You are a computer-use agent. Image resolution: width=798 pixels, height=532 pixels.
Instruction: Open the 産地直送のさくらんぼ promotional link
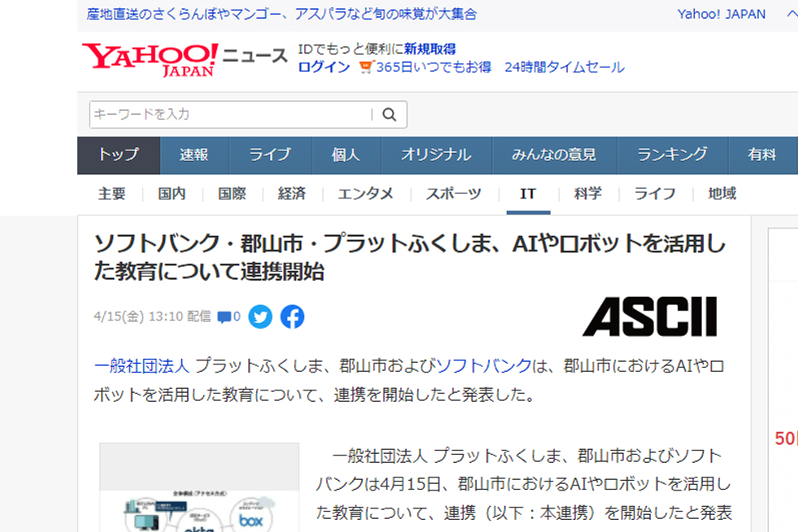tap(281, 15)
